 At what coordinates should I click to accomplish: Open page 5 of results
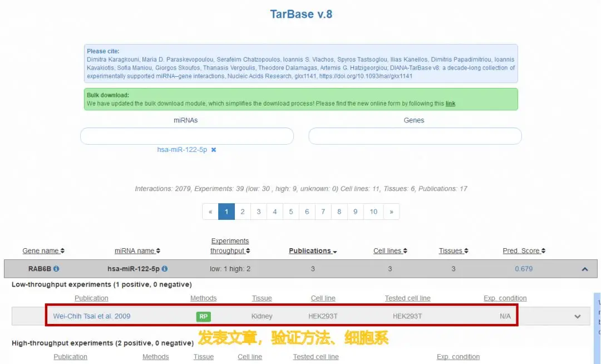[291, 211]
